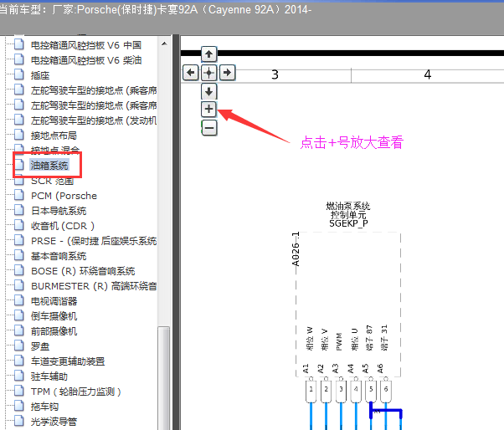The height and width of the screenshot is (430, 504).
Task: Pan the diagram right with the right arrow
Action: click(x=228, y=73)
